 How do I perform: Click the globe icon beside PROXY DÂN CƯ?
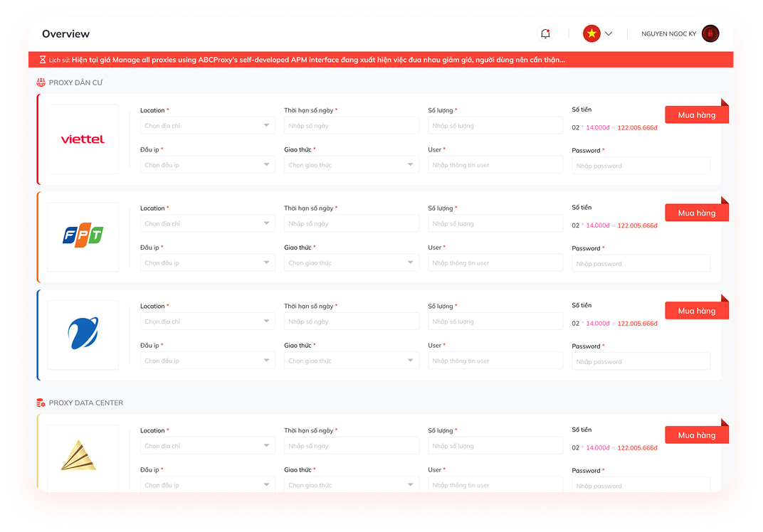[x=41, y=82]
